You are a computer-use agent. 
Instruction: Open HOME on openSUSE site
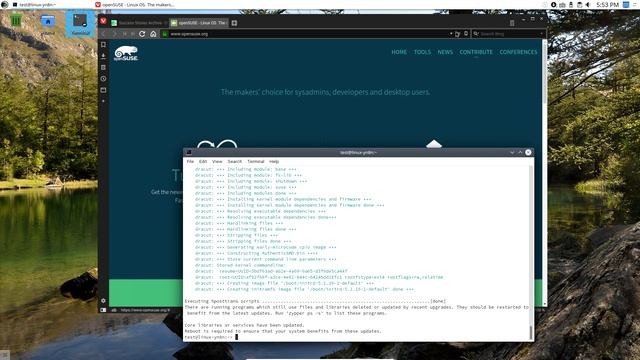pyautogui.click(x=399, y=52)
